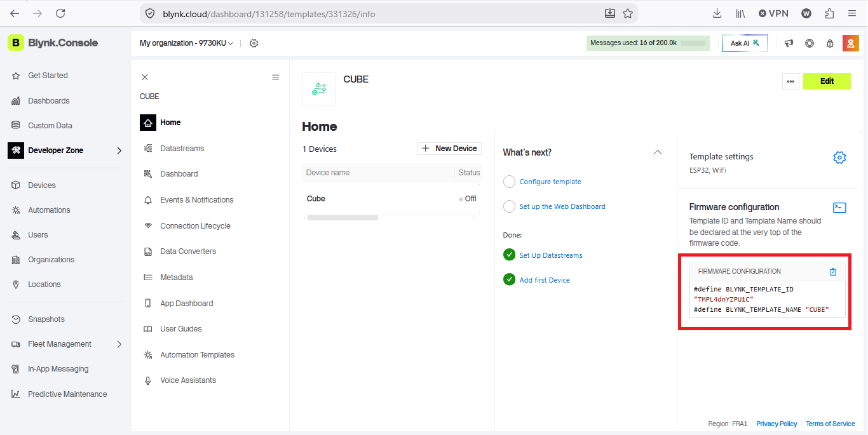Open Get Started in the sidebar

point(48,76)
